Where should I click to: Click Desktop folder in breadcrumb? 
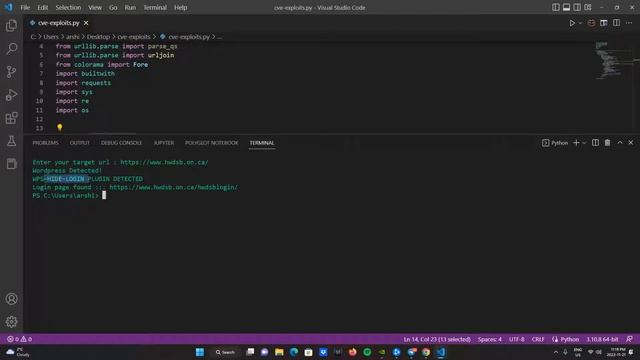pyautogui.click(x=98, y=37)
